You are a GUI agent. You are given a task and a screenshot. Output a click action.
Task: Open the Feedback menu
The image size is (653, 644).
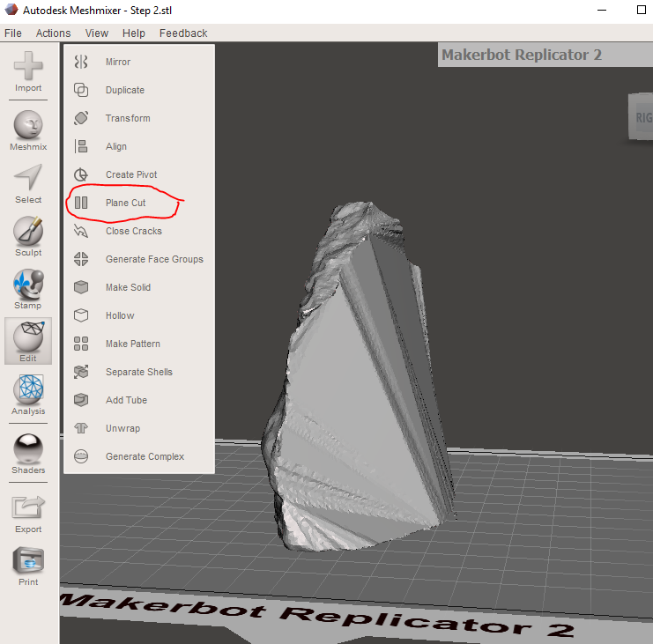point(183,33)
